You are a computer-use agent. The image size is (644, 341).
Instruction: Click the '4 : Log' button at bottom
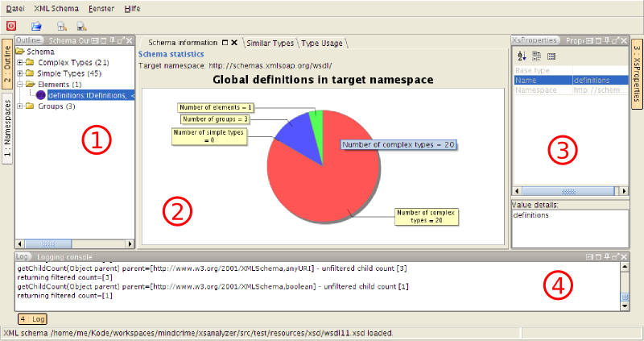[33, 319]
